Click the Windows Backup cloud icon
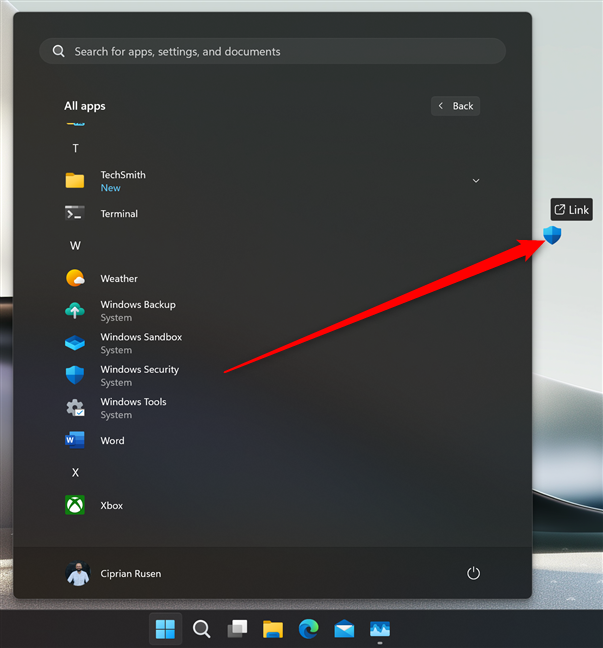 (x=75, y=311)
